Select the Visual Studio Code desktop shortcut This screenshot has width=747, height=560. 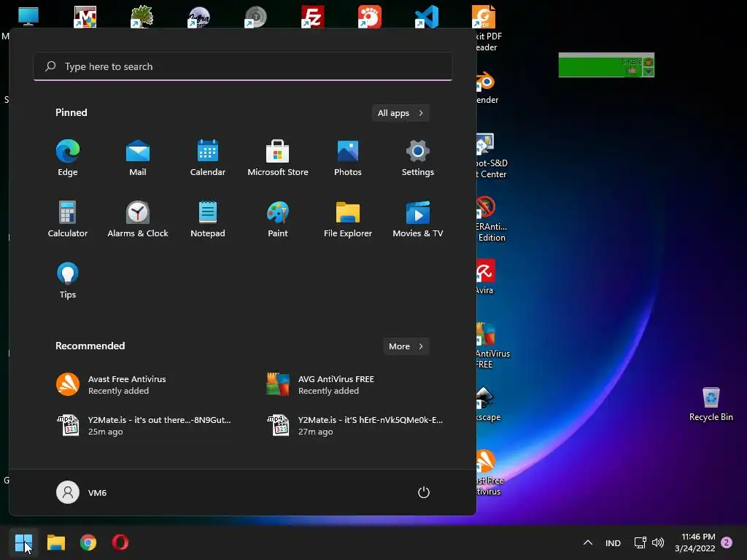point(427,17)
